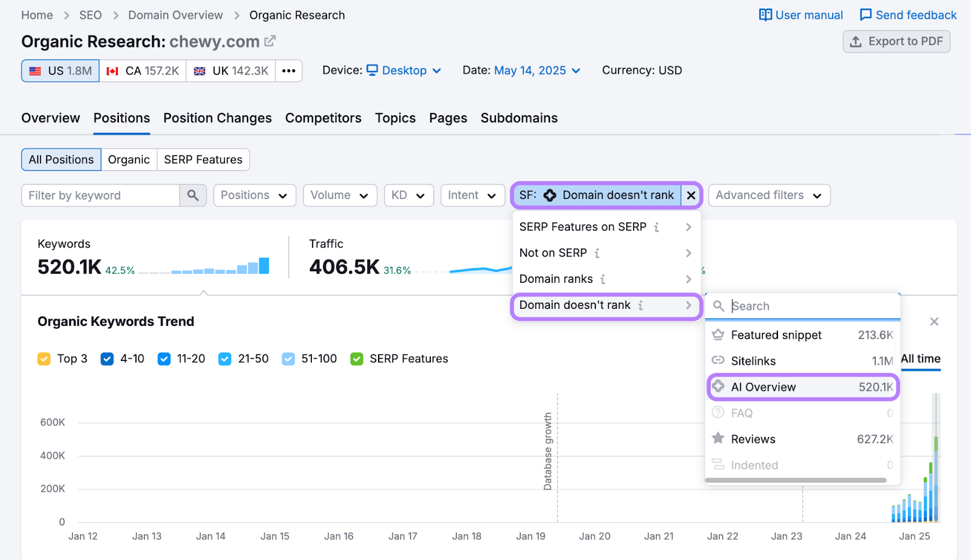Click the User manual icon
Screen dimensions: 971x560
pos(765,15)
